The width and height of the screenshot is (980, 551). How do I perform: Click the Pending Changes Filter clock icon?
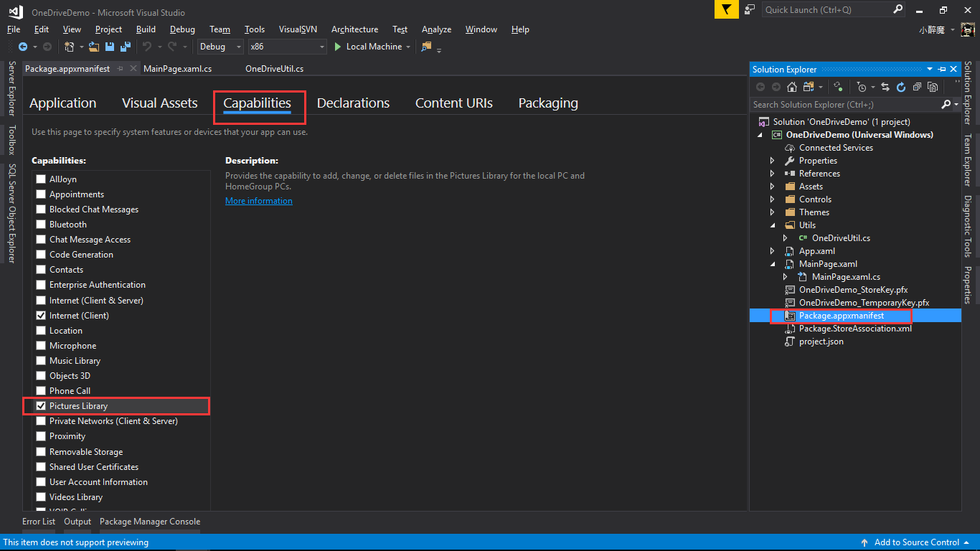(862, 87)
